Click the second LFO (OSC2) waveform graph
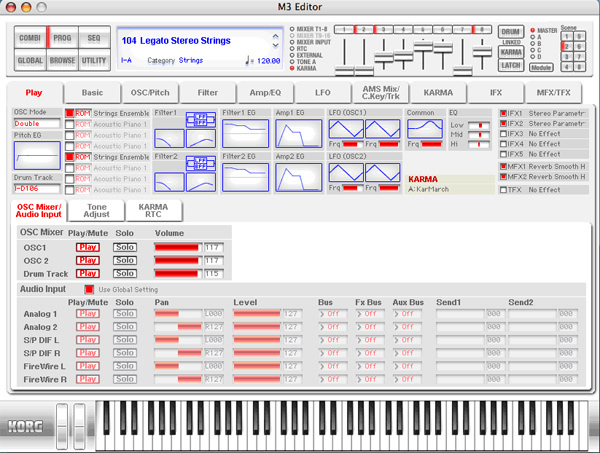This screenshot has height=453, width=600. 383,172
